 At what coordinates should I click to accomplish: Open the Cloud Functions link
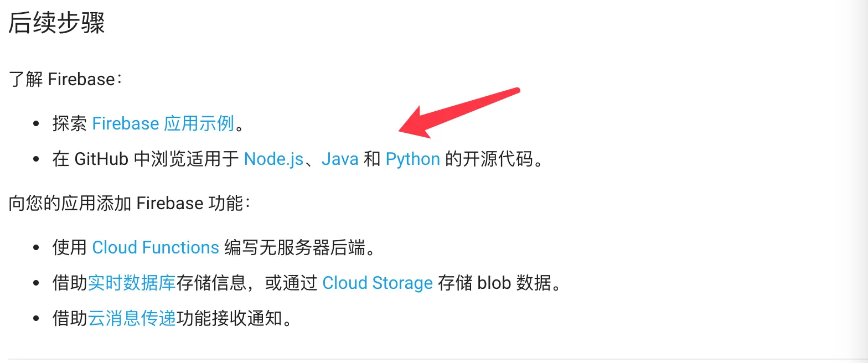click(x=156, y=247)
